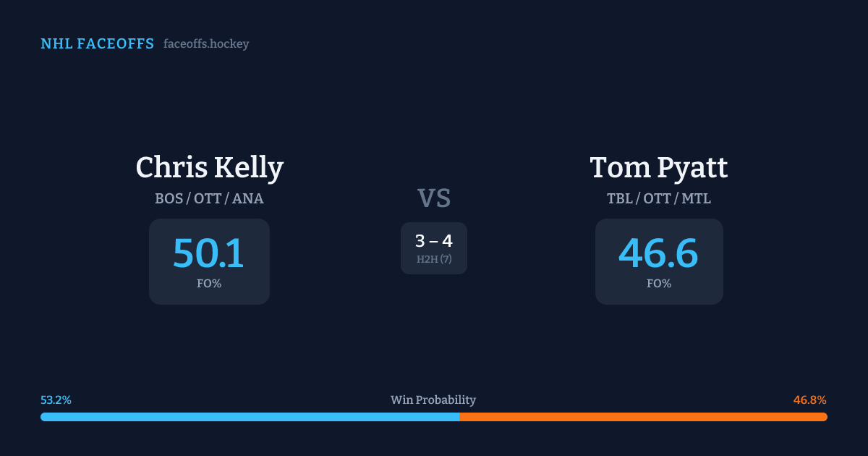
Task: Click the 53.2% win probability label
Action: [x=56, y=400]
